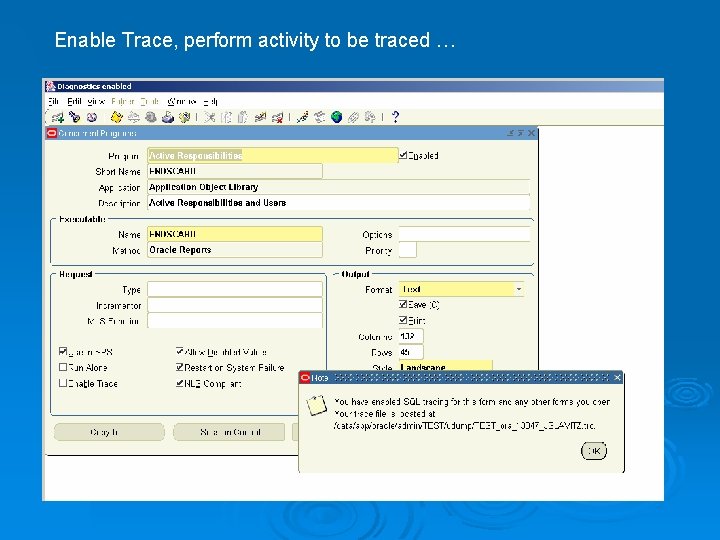Image resolution: width=720 pixels, height=540 pixels.
Task: Click the Short Name input field
Action: tap(235, 171)
